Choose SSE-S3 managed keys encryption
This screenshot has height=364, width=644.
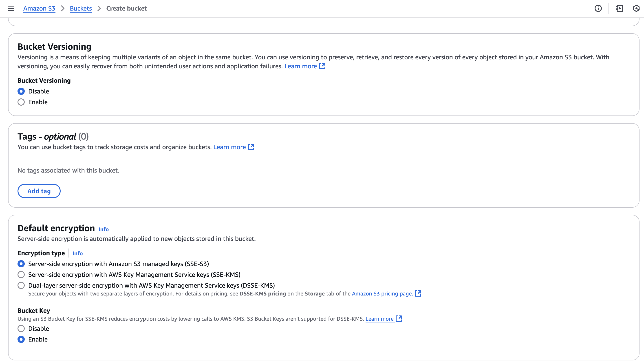pyautogui.click(x=21, y=264)
